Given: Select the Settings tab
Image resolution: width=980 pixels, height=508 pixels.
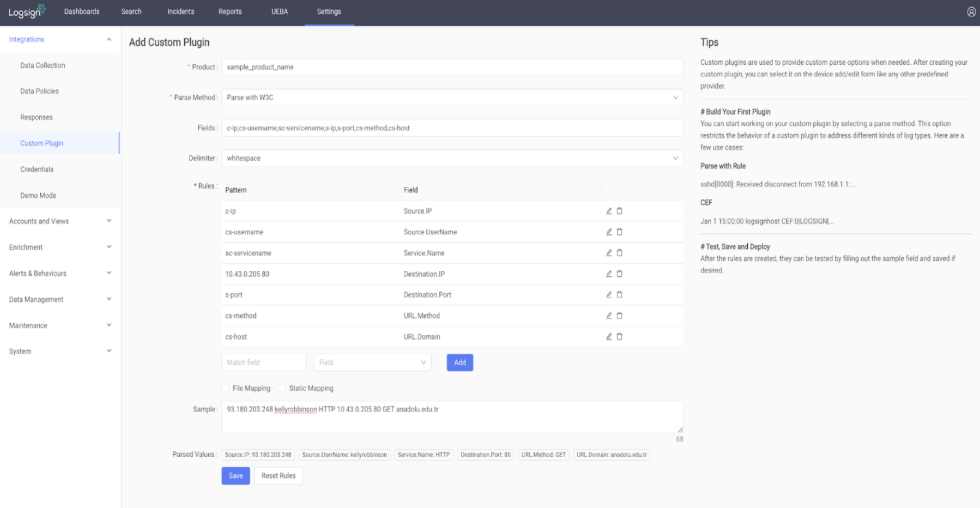Looking at the screenshot, I should point(329,11).
